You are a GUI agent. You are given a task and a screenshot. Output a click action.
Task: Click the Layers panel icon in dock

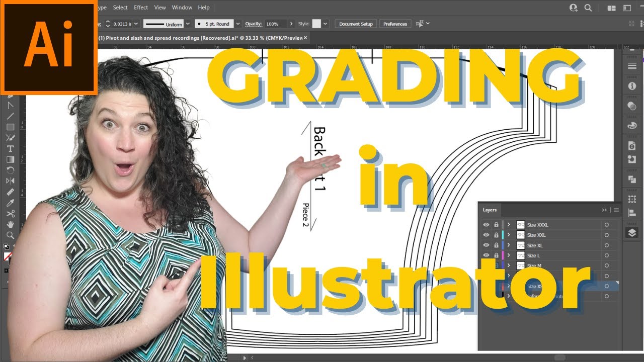click(x=632, y=233)
